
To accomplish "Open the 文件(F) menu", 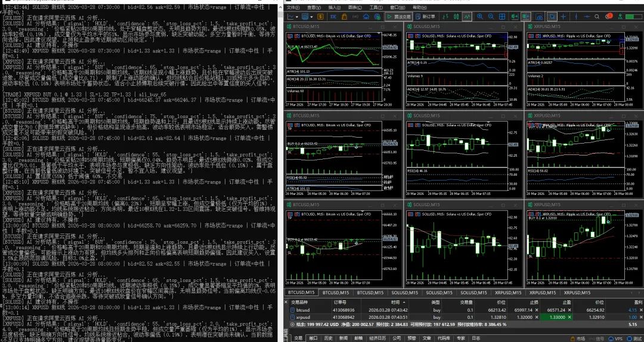I will [x=292, y=7].
